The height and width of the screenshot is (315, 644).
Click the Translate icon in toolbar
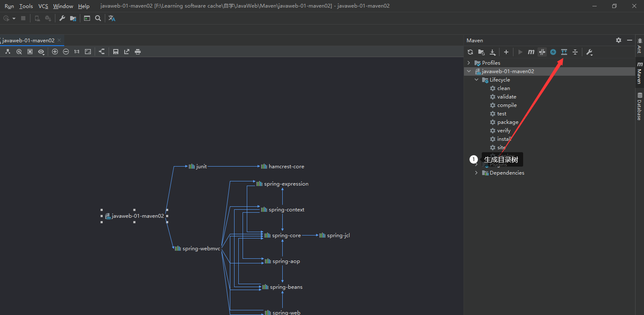click(112, 18)
